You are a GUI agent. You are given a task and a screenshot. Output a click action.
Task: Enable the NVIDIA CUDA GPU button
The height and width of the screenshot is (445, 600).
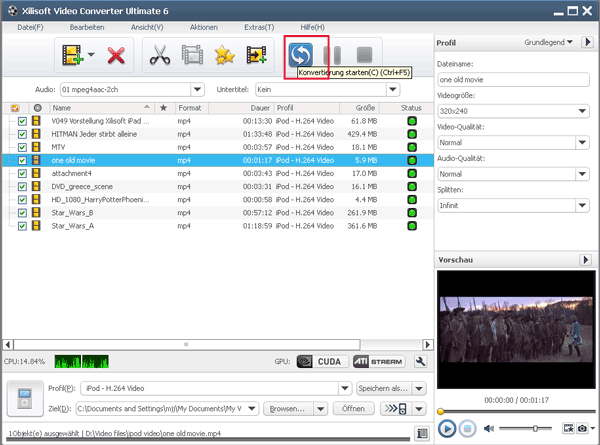(322, 362)
